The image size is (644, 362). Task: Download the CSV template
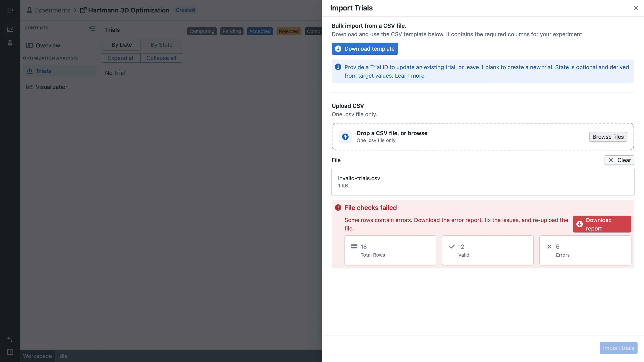365,49
